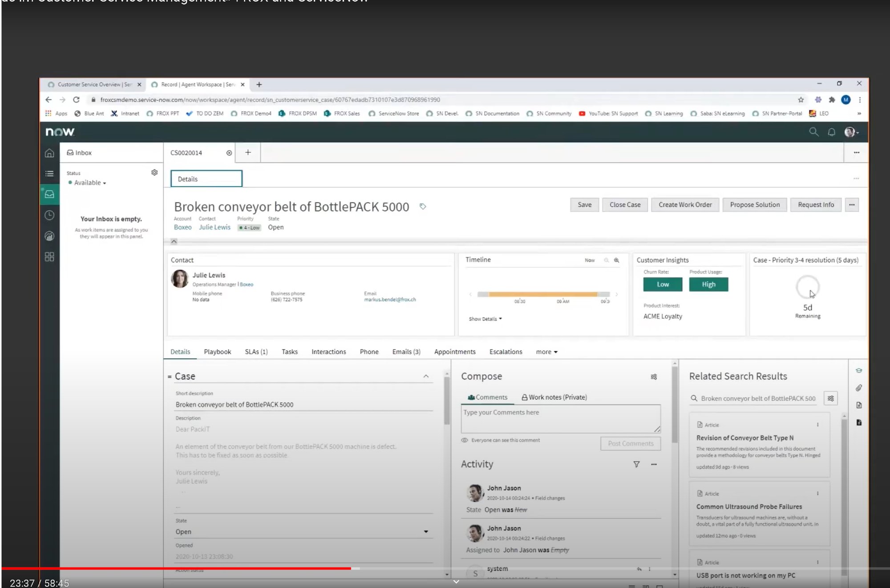
Task: Click the Request Info button
Action: (x=816, y=205)
